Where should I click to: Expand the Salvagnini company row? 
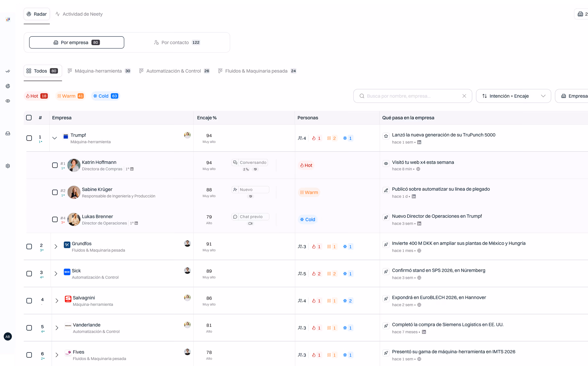(x=57, y=301)
